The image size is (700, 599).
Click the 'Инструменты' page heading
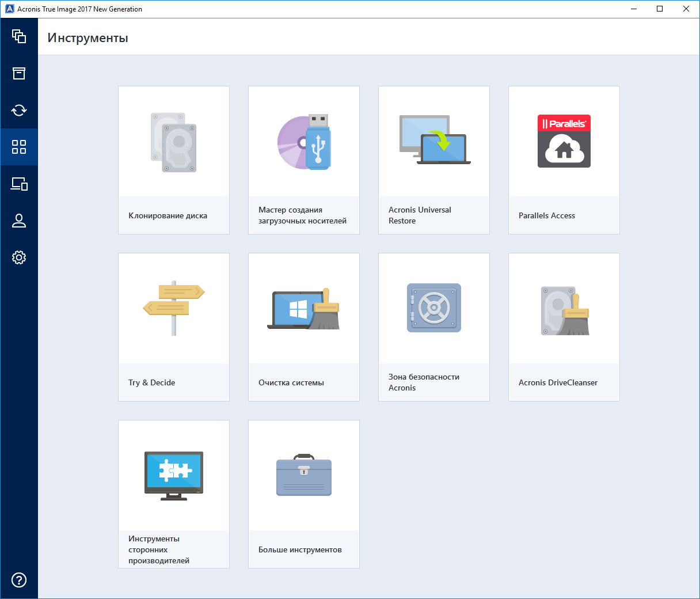click(x=87, y=38)
